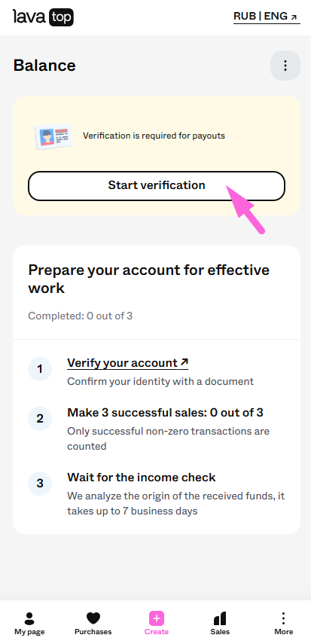Open Sales via the bar chart icon
Viewport: 311px width, 644px height.
pos(220,618)
